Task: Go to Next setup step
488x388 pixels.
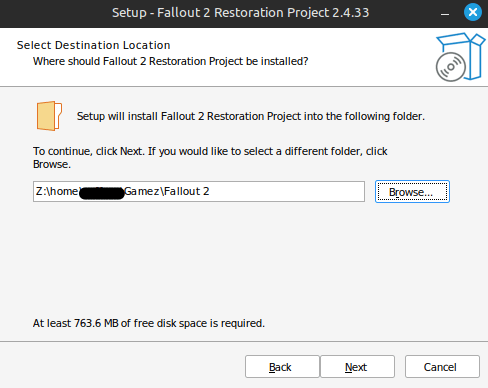Action: click(x=357, y=367)
